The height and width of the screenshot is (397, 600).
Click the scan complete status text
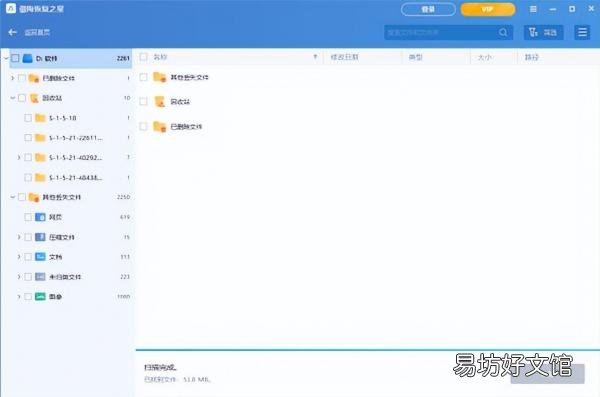[160, 368]
